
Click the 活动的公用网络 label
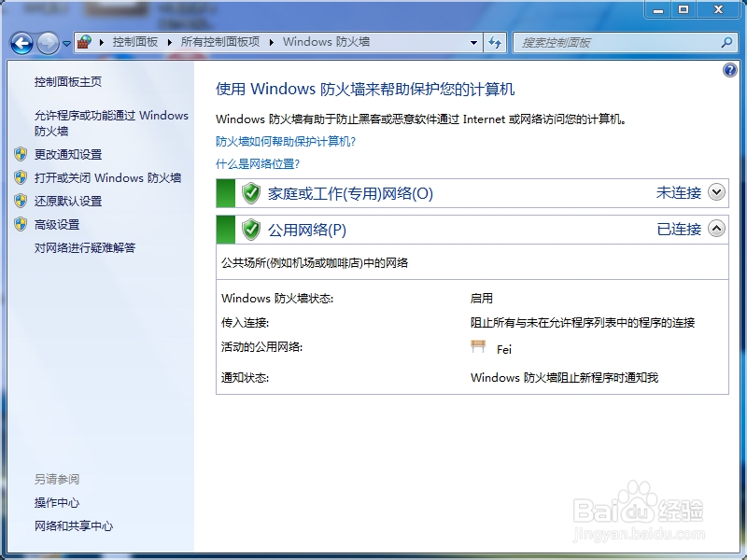point(261,346)
